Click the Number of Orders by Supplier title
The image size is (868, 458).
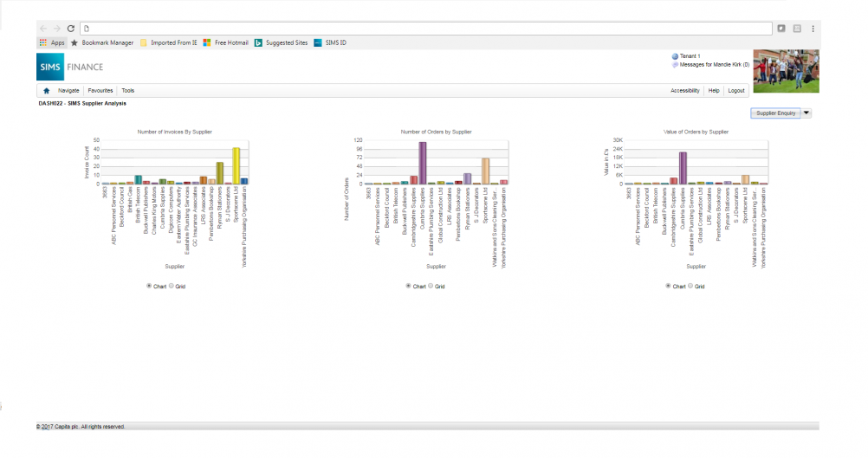click(437, 132)
